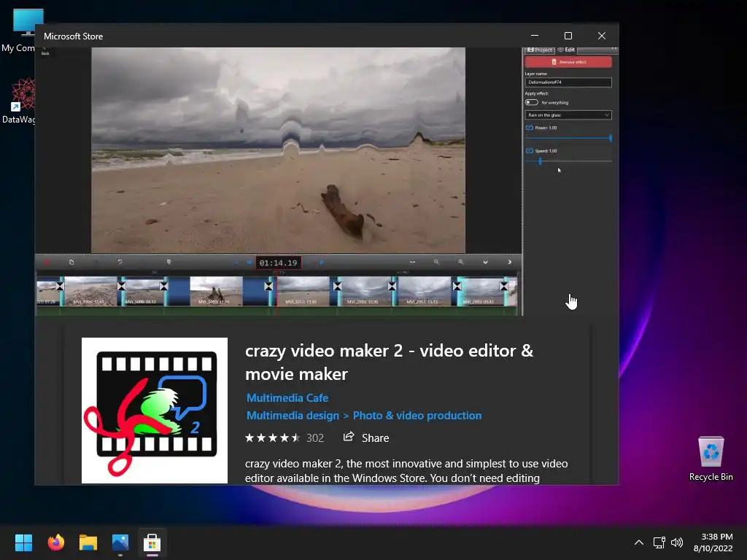Select the Edit tab in preview
The image size is (747, 560).
(x=566, y=50)
